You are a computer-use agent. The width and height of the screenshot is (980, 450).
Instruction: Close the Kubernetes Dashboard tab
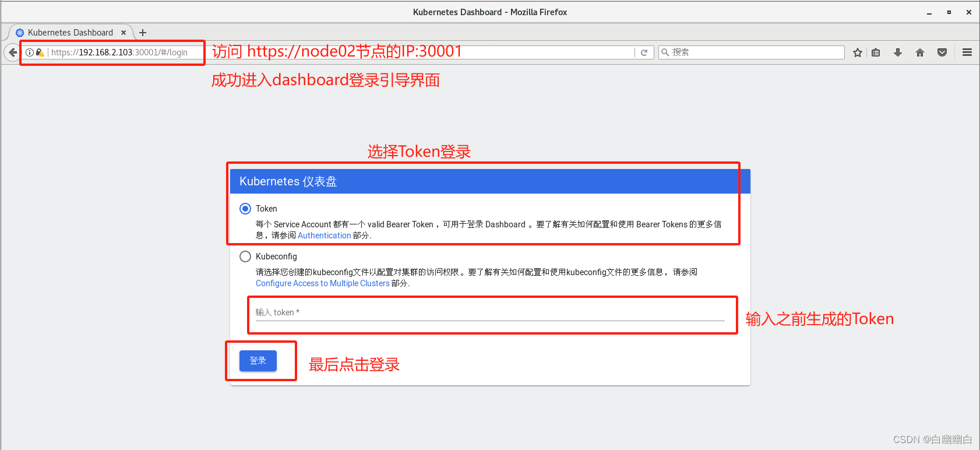(124, 33)
